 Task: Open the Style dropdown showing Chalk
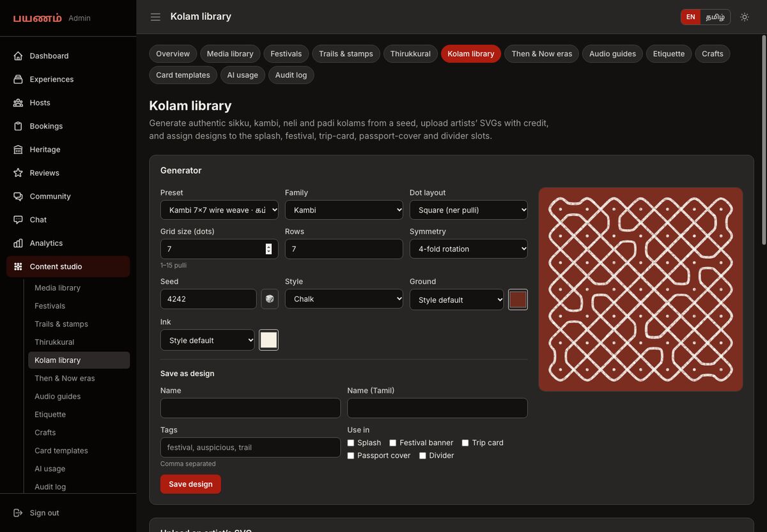click(x=344, y=299)
